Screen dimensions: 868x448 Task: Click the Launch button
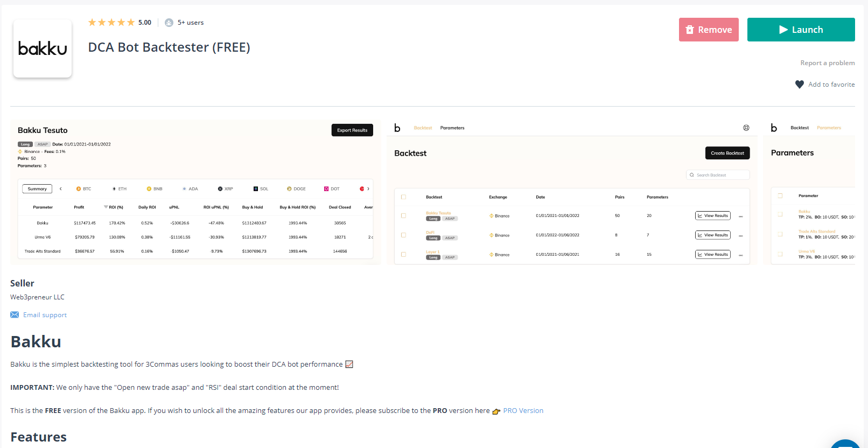(x=801, y=30)
